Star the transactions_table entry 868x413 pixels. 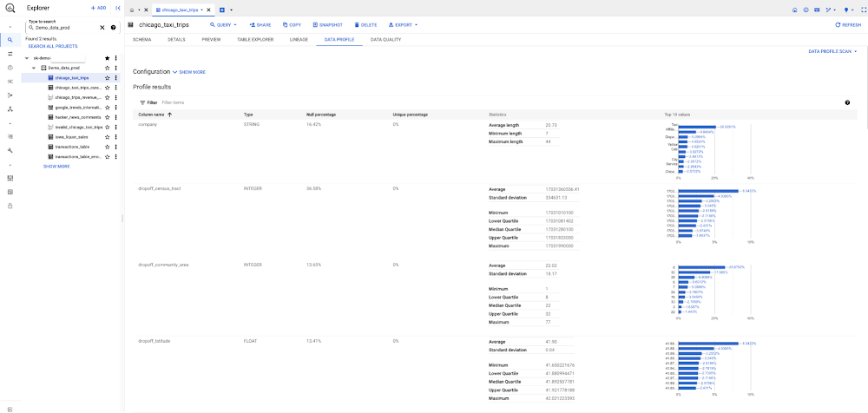click(x=108, y=147)
